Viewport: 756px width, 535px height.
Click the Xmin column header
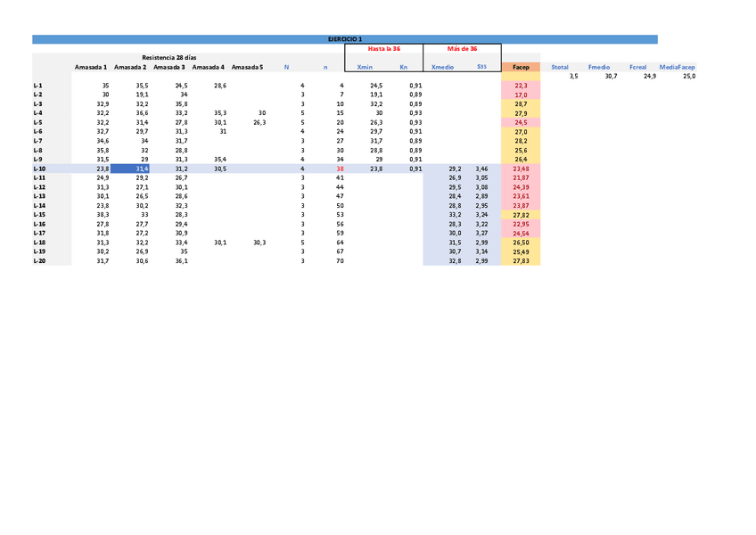coord(365,67)
